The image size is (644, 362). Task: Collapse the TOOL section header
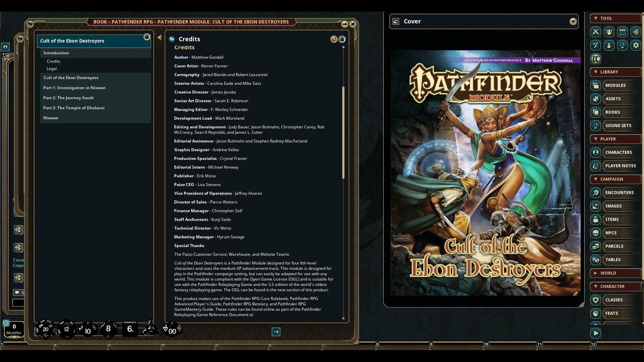[x=596, y=18]
